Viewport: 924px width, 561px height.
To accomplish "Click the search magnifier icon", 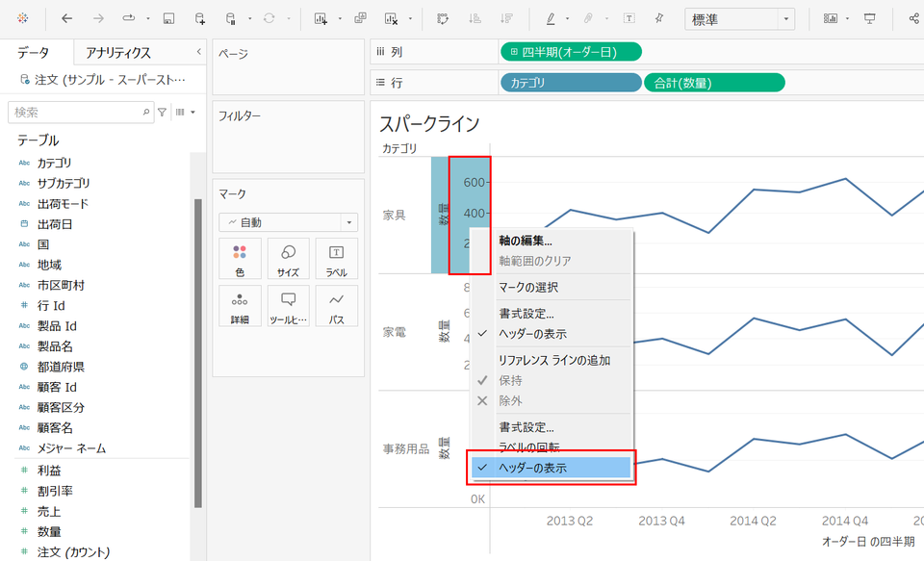I will [x=146, y=112].
